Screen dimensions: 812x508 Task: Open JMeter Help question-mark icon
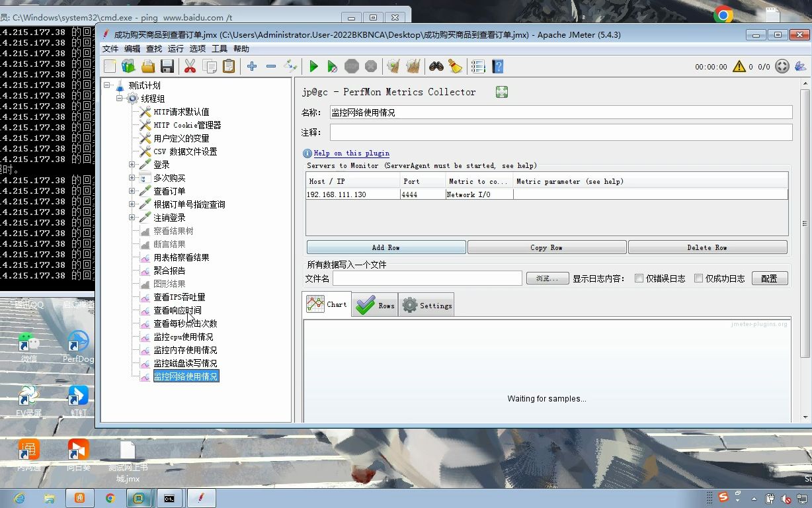pyautogui.click(x=498, y=66)
